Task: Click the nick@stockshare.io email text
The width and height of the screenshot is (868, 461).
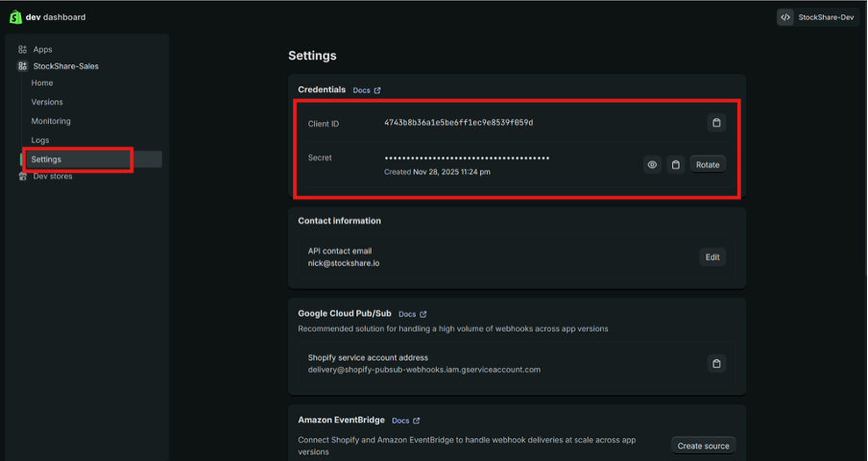Action: coord(344,263)
